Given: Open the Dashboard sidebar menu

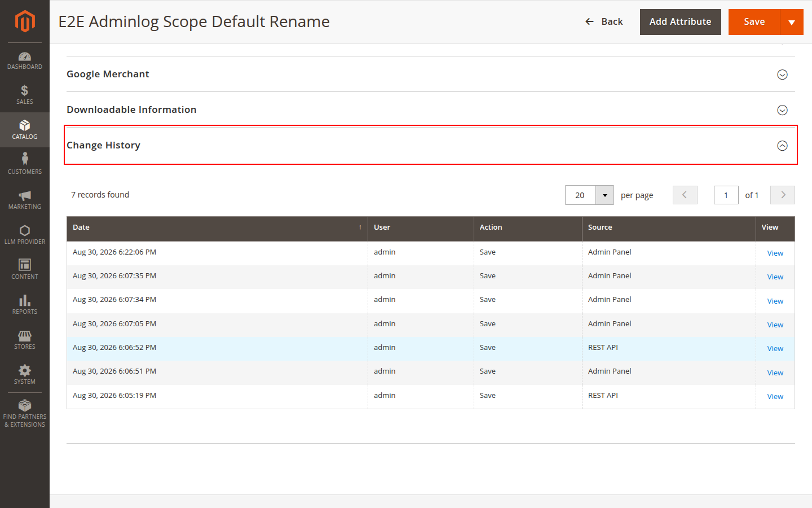Looking at the screenshot, I should 25,60.
